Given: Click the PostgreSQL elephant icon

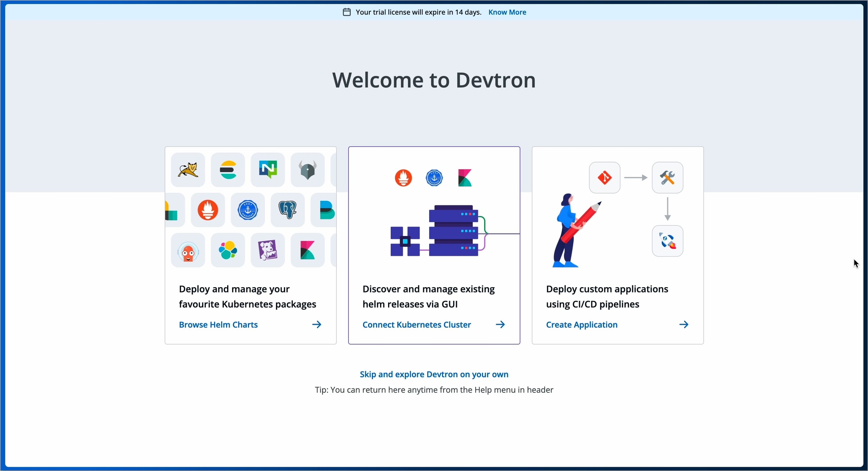Looking at the screenshot, I should coord(288,210).
